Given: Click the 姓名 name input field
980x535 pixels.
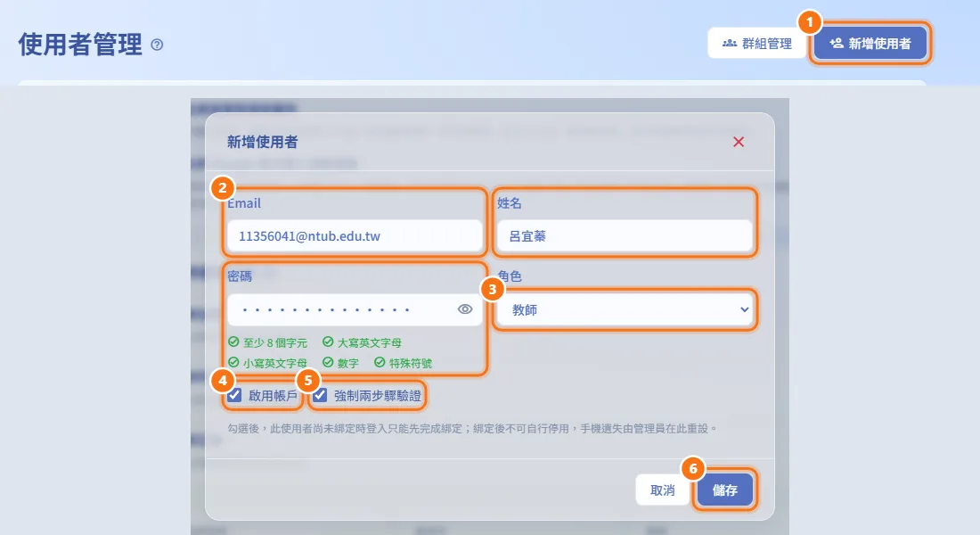Looking at the screenshot, I should pos(625,236).
